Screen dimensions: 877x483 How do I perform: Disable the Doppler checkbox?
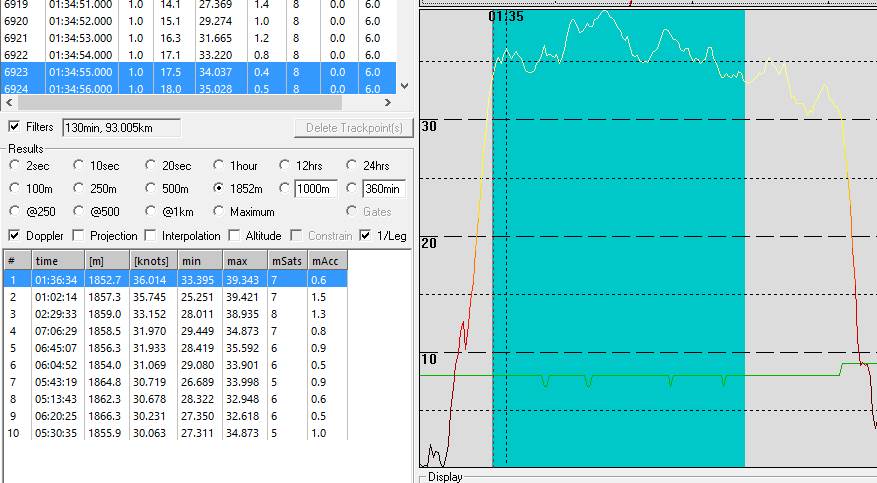[x=14, y=236]
